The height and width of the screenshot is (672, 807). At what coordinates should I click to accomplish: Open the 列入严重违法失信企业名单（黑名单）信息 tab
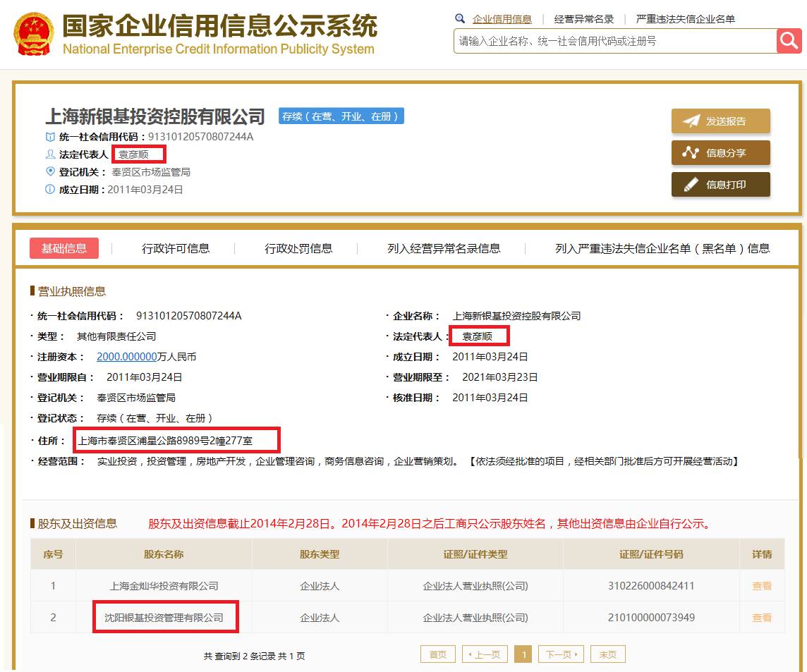click(x=662, y=248)
